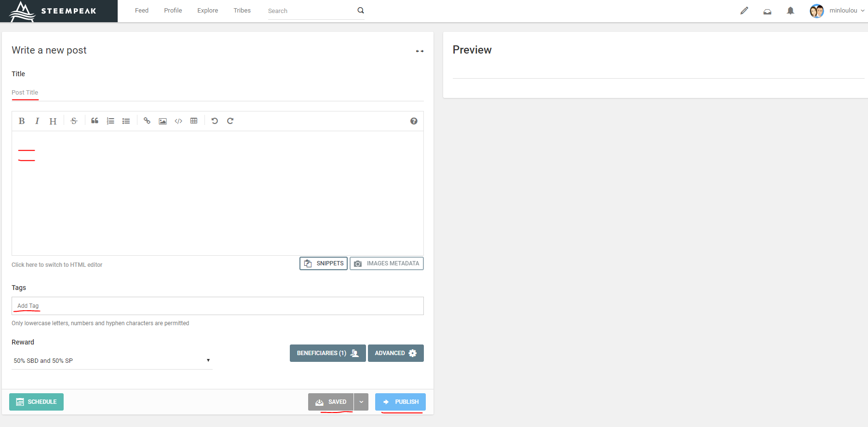Insert a hyperlink with link icon
This screenshot has height=427, width=868.
147,121
